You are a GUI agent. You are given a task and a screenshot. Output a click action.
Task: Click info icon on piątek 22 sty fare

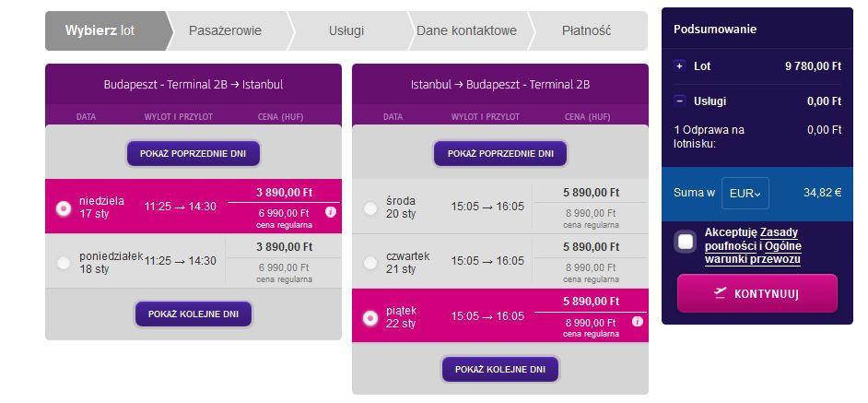click(637, 322)
